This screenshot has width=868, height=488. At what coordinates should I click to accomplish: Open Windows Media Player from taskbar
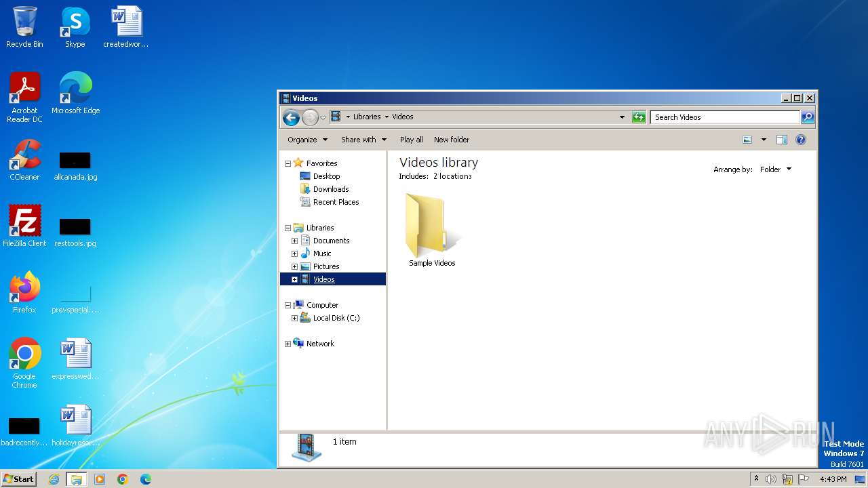[x=100, y=479]
